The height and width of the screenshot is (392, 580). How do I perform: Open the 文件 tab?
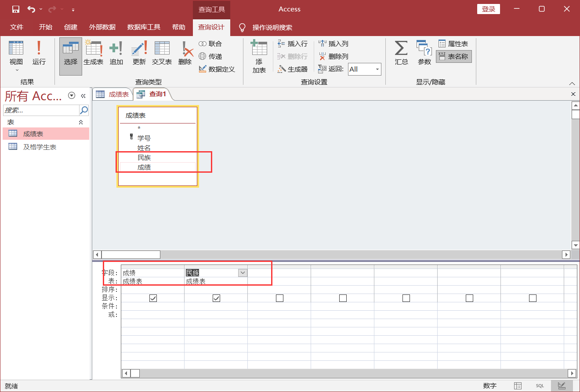click(17, 27)
